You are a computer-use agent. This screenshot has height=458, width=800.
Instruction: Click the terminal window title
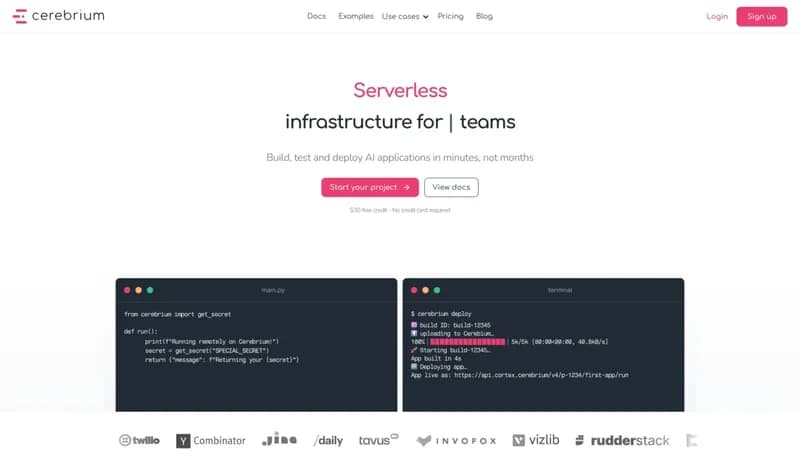pos(560,290)
